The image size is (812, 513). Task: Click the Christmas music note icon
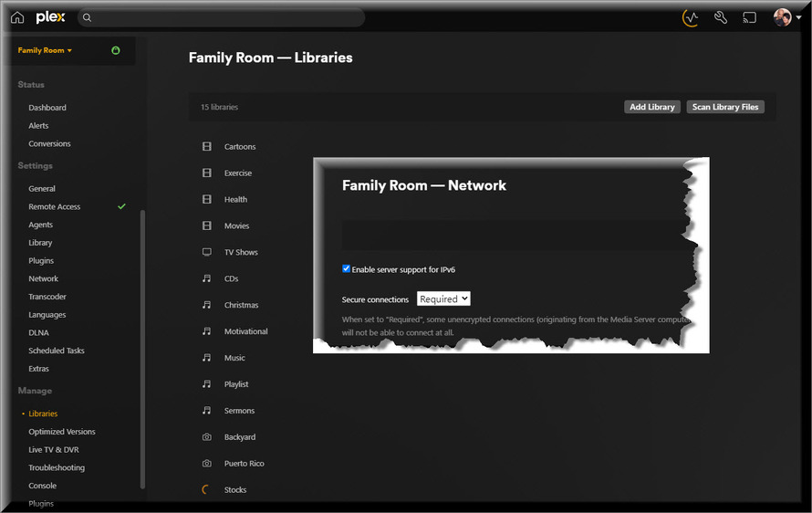[206, 305]
